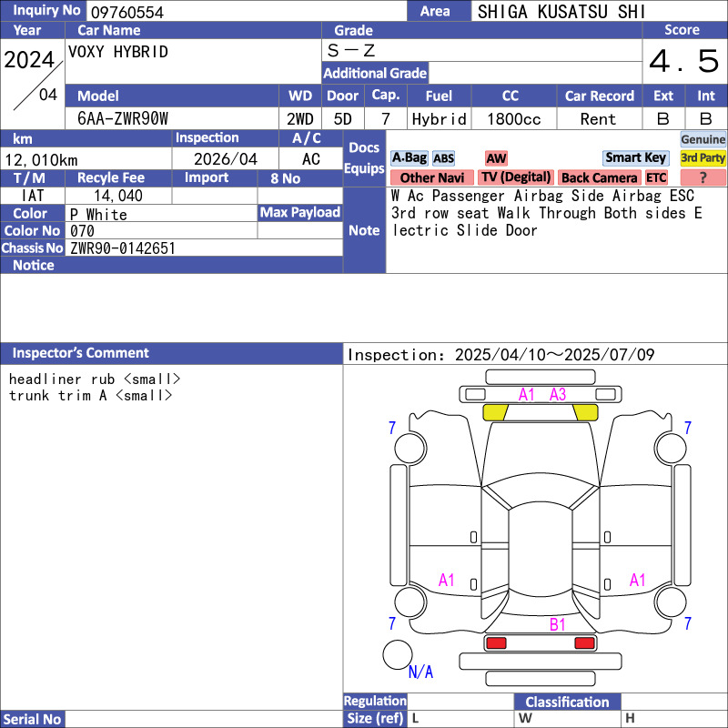Select the Smart Key badge
Image resolution: width=728 pixels, height=728 pixels.
tap(636, 158)
